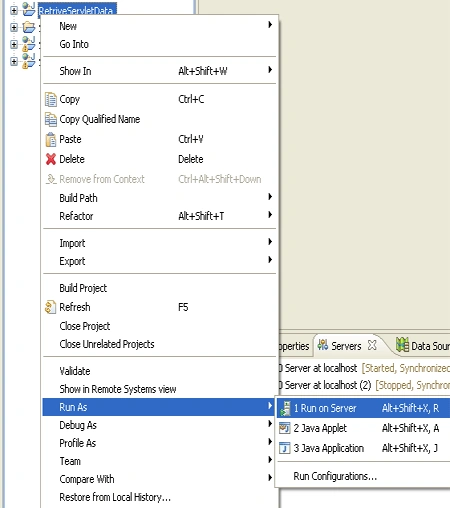This screenshot has height=508, width=450.
Task: Expand the RetriveServletData project tree node
Action: click(14, 10)
